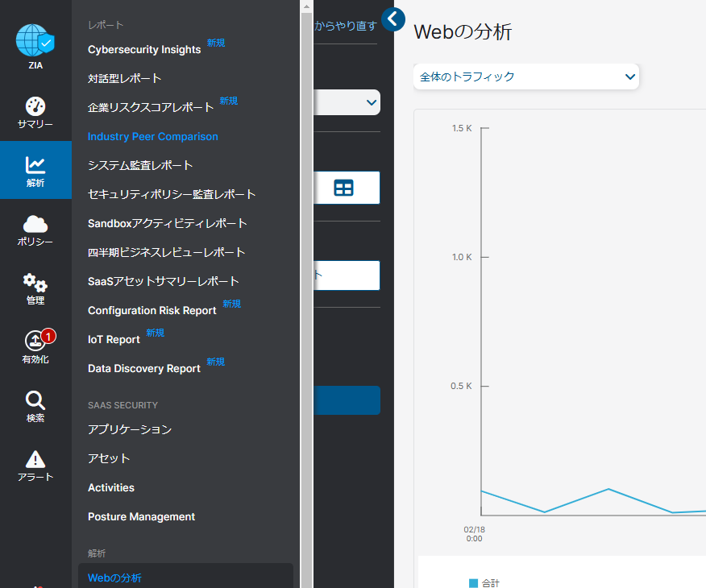Select the 解析 analytics chart icon

click(x=35, y=164)
